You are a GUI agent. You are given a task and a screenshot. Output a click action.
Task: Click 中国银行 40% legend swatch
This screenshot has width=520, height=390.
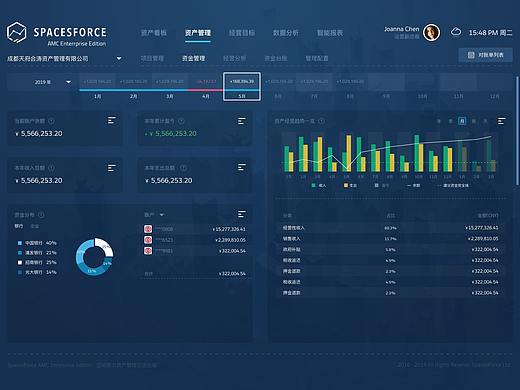[20, 243]
